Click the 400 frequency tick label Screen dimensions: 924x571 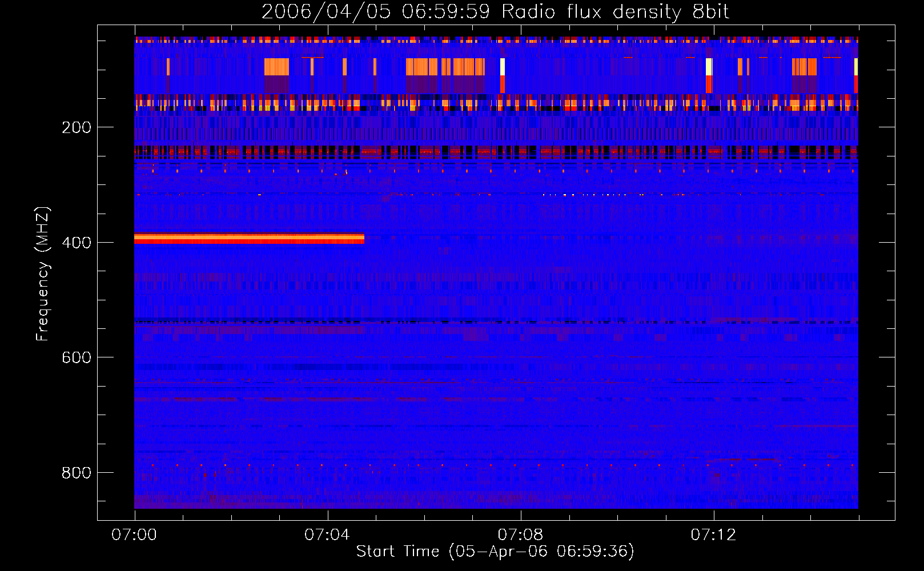point(77,243)
